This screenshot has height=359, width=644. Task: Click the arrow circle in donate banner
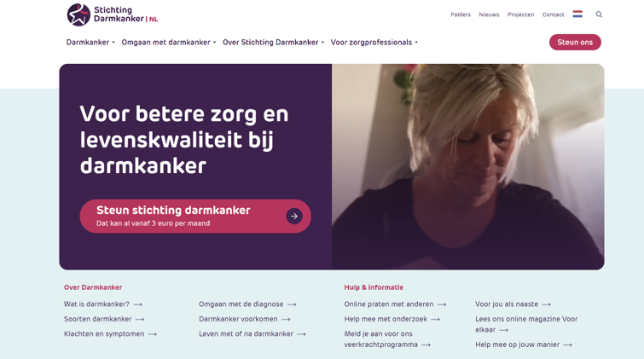click(x=294, y=216)
